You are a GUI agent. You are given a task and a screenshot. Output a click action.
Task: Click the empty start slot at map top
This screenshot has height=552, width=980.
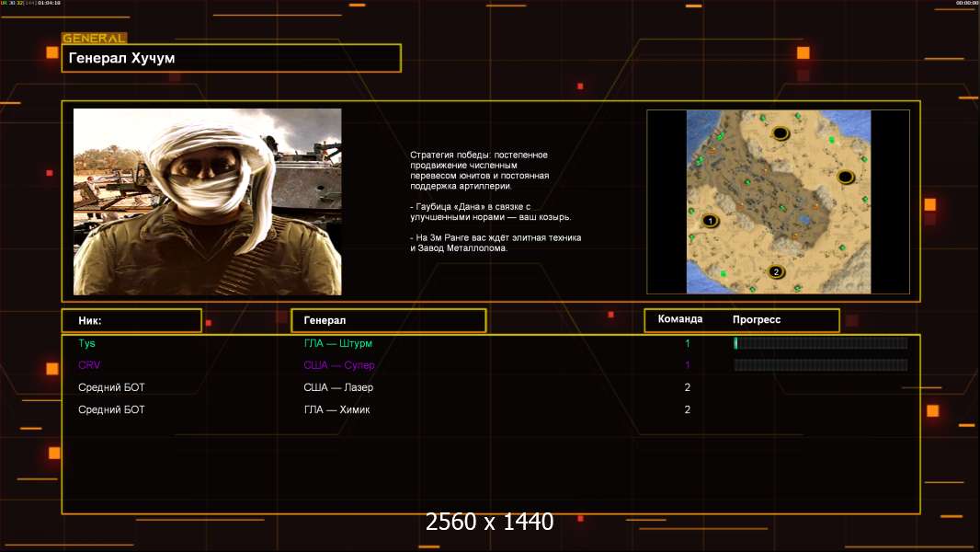click(x=781, y=133)
